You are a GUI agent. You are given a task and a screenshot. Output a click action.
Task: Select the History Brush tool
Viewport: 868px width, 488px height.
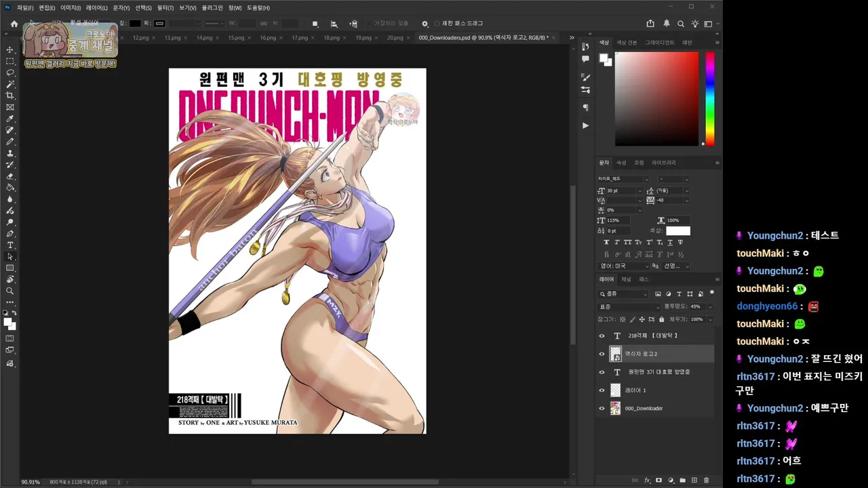coord(10,165)
